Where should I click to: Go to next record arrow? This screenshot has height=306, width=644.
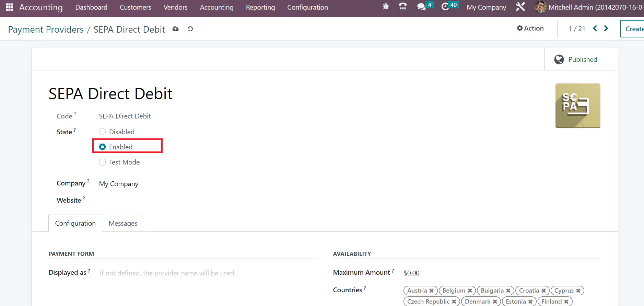pos(606,29)
